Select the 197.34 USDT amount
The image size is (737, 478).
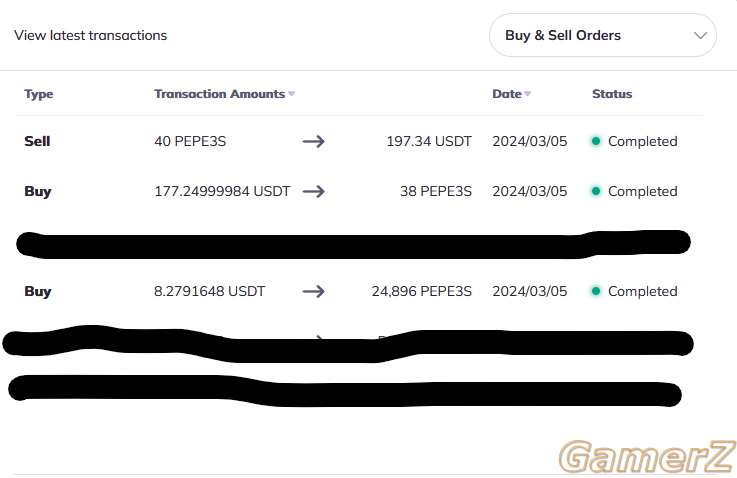[429, 141]
